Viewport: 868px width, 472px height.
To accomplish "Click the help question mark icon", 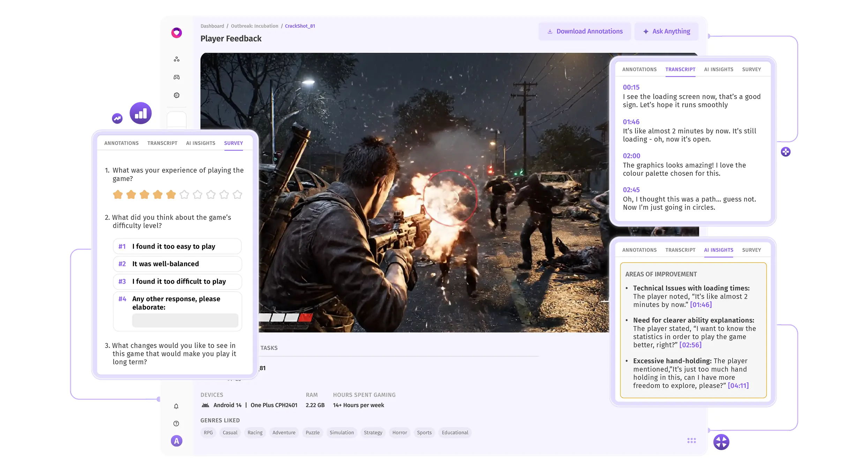I will [x=176, y=424].
